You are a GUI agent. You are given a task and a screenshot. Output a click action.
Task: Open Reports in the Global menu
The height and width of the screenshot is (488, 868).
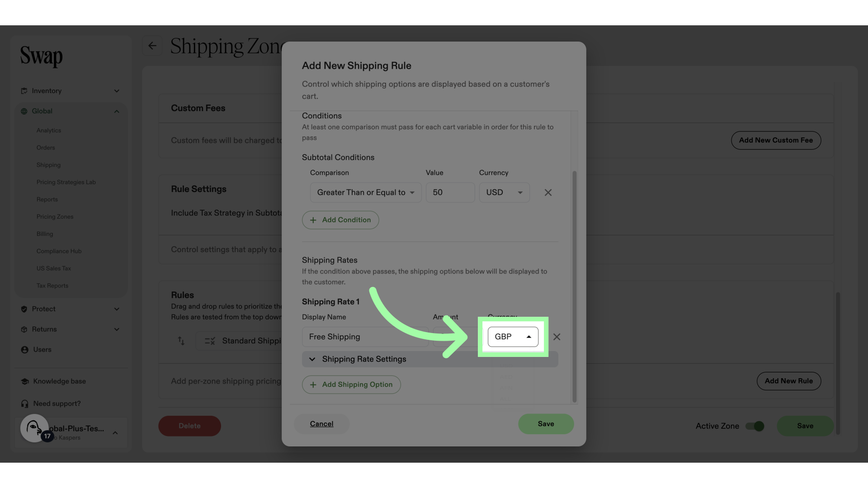(x=47, y=199)
